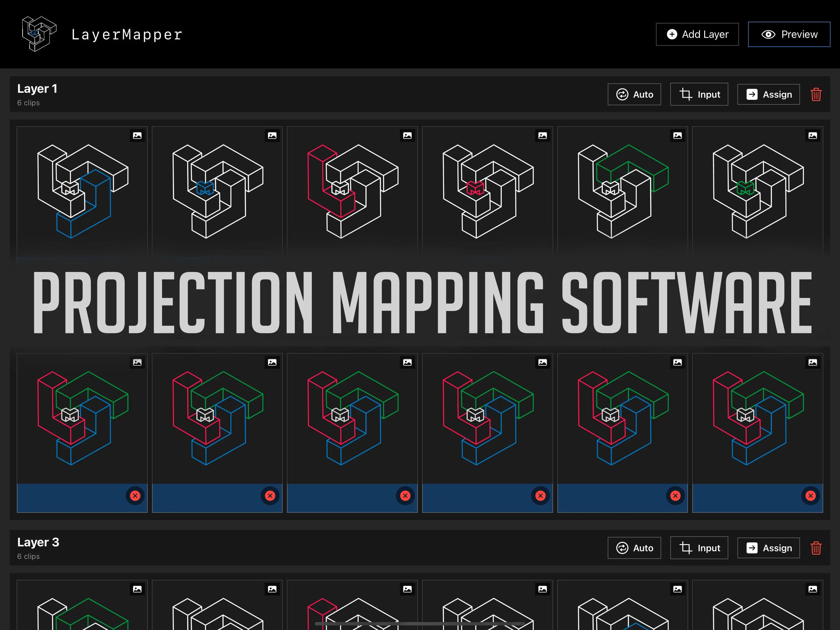Remove fourth multicolor clip with red X
The image size is (840, 630).
(x=540, y=496)
